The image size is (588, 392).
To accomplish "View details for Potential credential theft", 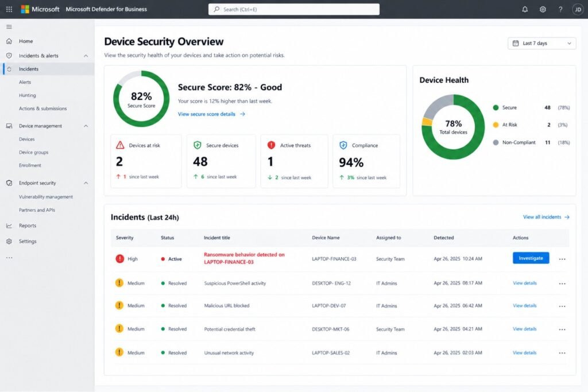I will (x=525, y=329).
